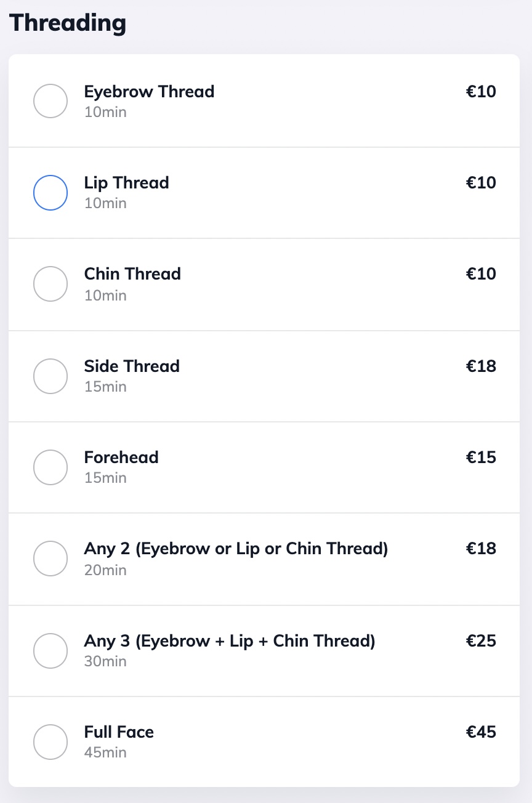Click the 30min duration under Any 3
Image resolution: width=532 pixels, height=803 pixels.
pyautogui.click(x=105, y=661)
